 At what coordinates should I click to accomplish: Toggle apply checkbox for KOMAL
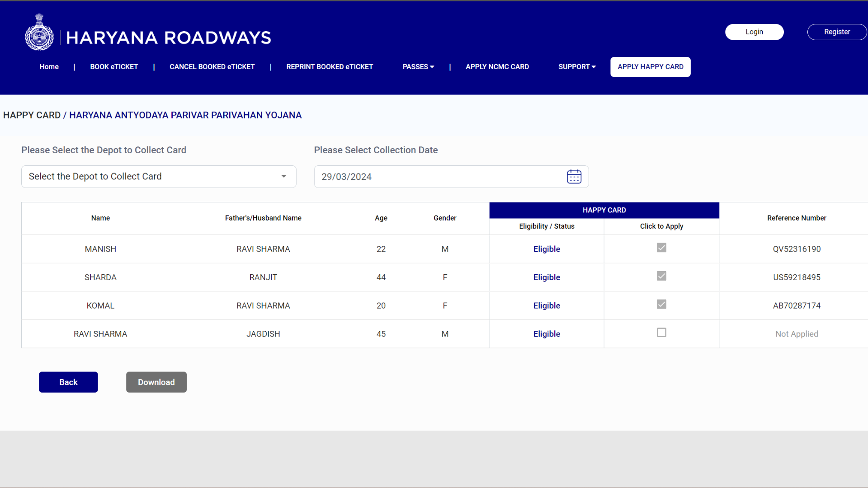pyautogui.click(x=661, y=304)
